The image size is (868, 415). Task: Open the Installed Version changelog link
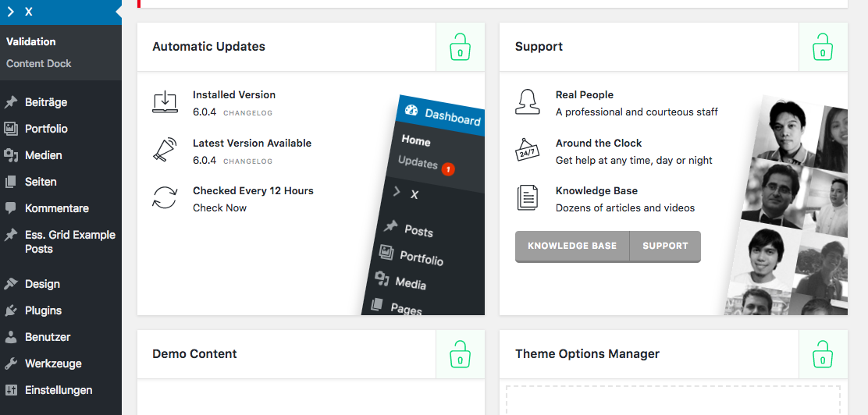point(247,113)
